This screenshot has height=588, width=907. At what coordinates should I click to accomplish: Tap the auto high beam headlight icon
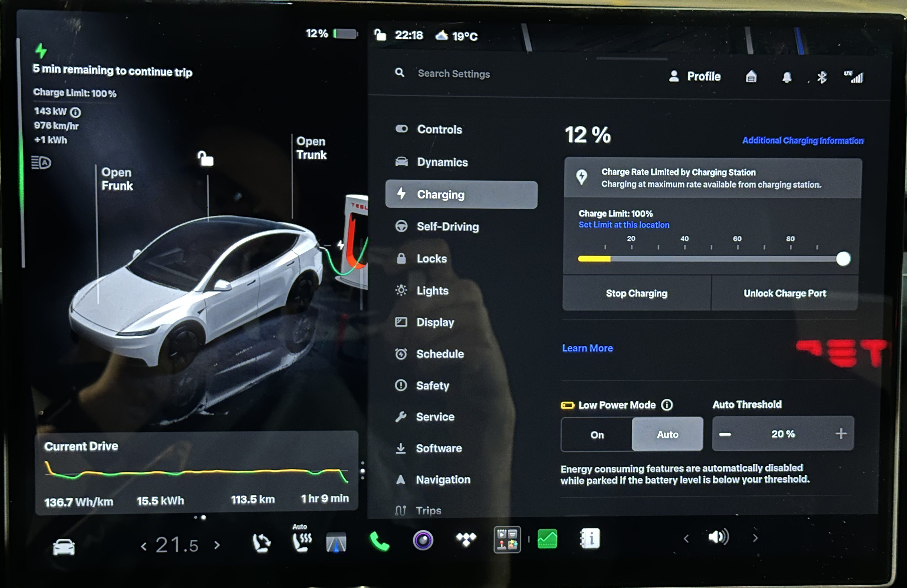tap(41, 163)
